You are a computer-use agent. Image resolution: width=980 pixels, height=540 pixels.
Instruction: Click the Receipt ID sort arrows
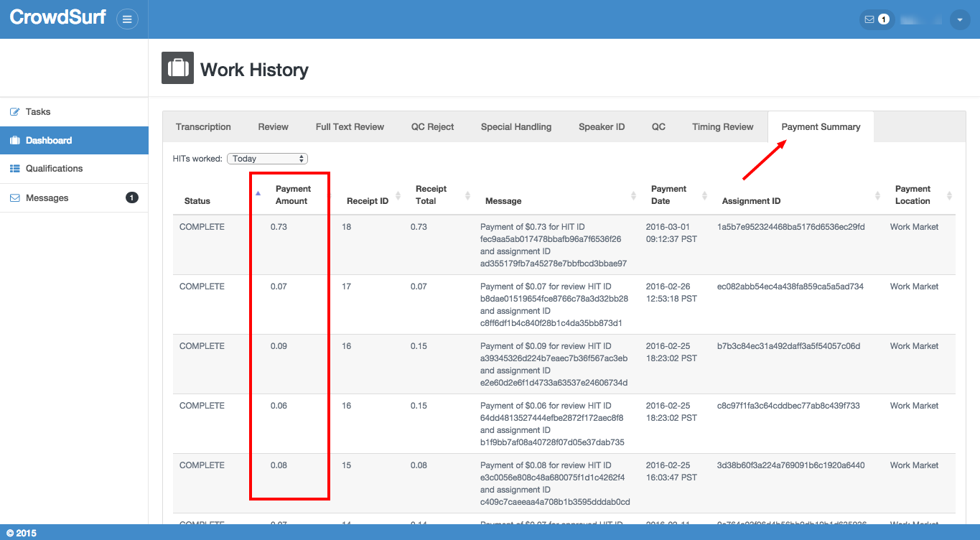pyautogui.click(x=398, y=195)
